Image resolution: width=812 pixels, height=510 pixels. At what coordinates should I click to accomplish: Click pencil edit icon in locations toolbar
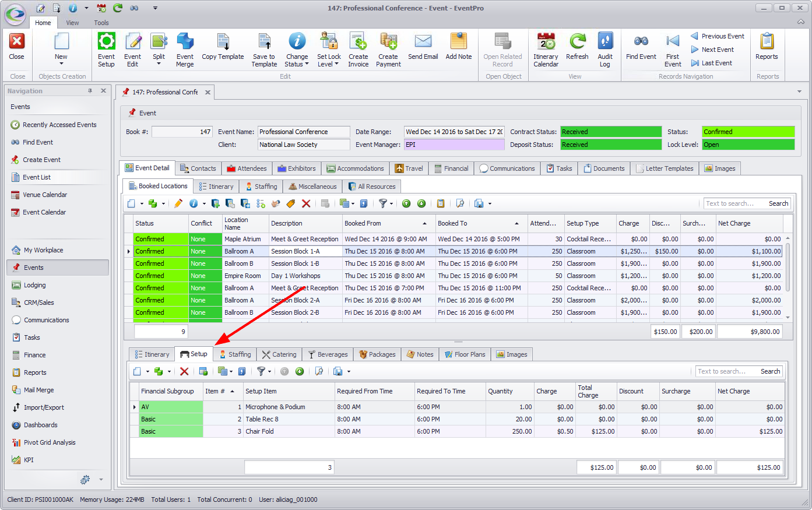pyautogui.click(x=178, y=203)
